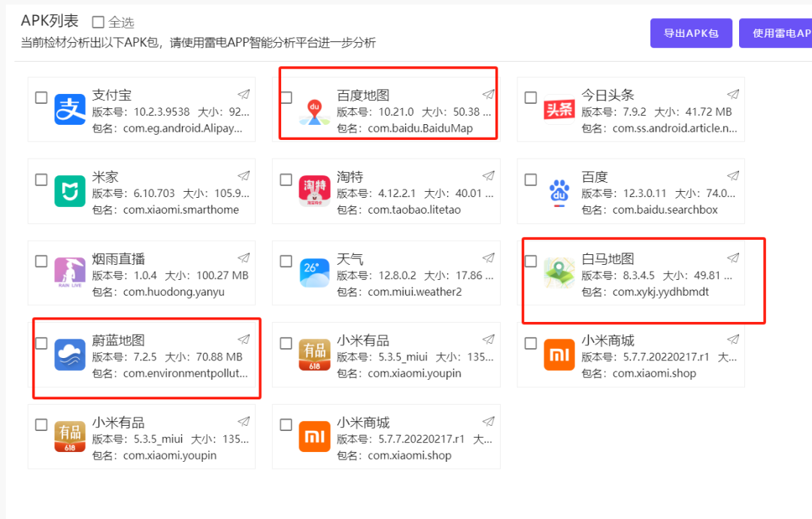Click the 淘特 app name
Screen dimensions: 812x519
[x=350, y=178]
